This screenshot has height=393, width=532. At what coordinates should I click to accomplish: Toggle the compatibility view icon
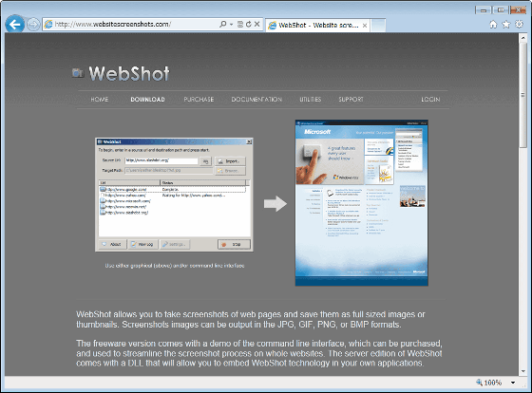point(239,24)
